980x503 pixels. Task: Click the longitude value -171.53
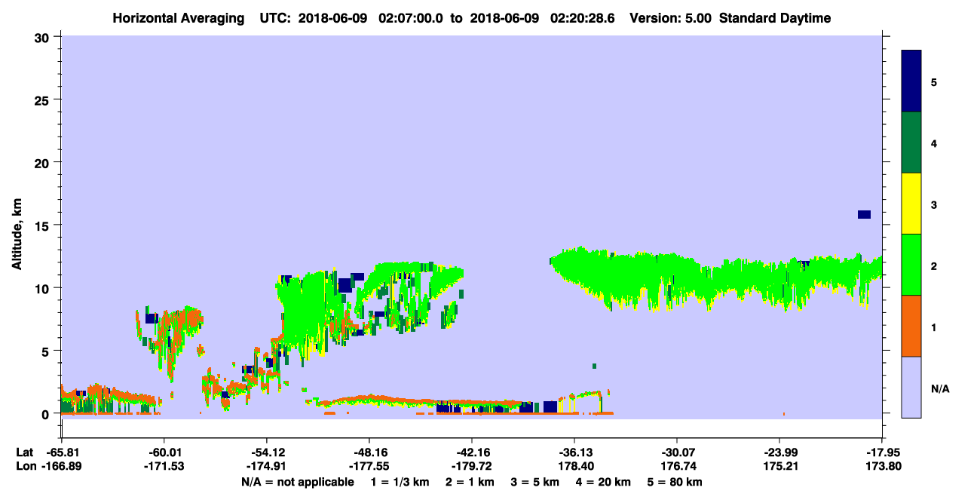[x=164, y=466]
